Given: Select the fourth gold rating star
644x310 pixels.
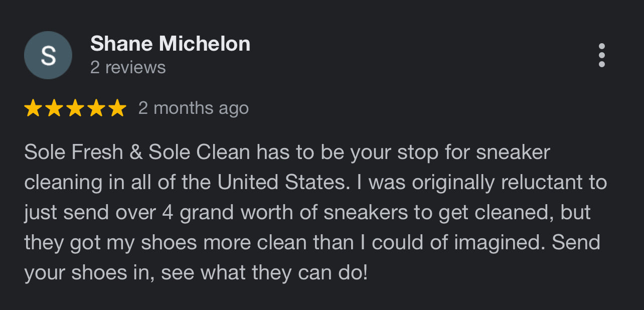Looking at the screenshot, I should pyautogui.click(x=96, y=108).
